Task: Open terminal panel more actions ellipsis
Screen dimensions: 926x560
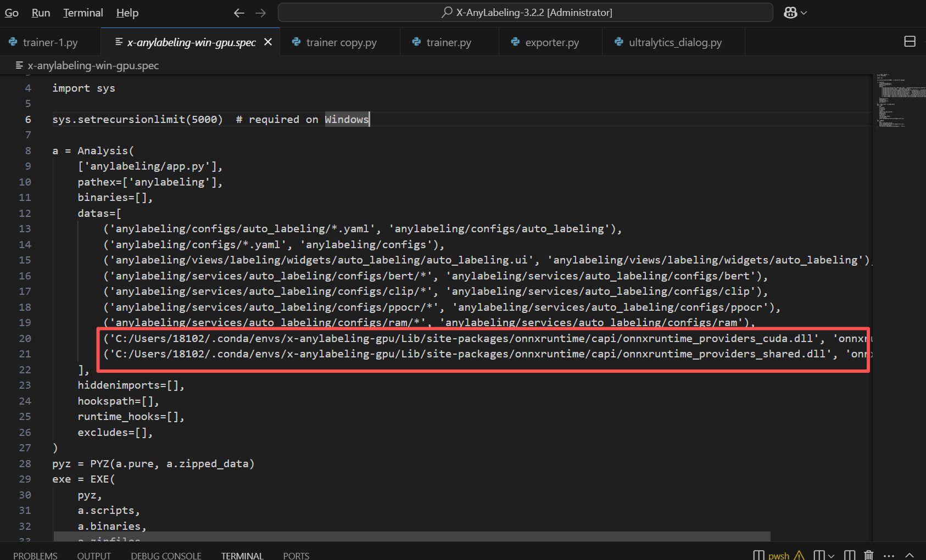Action: coord(889,555)
